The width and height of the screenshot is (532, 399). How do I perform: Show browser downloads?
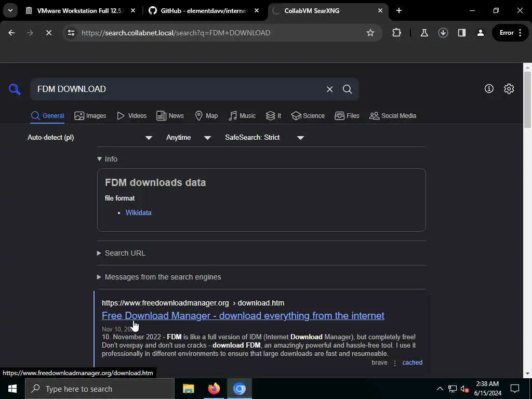(443, 33)
